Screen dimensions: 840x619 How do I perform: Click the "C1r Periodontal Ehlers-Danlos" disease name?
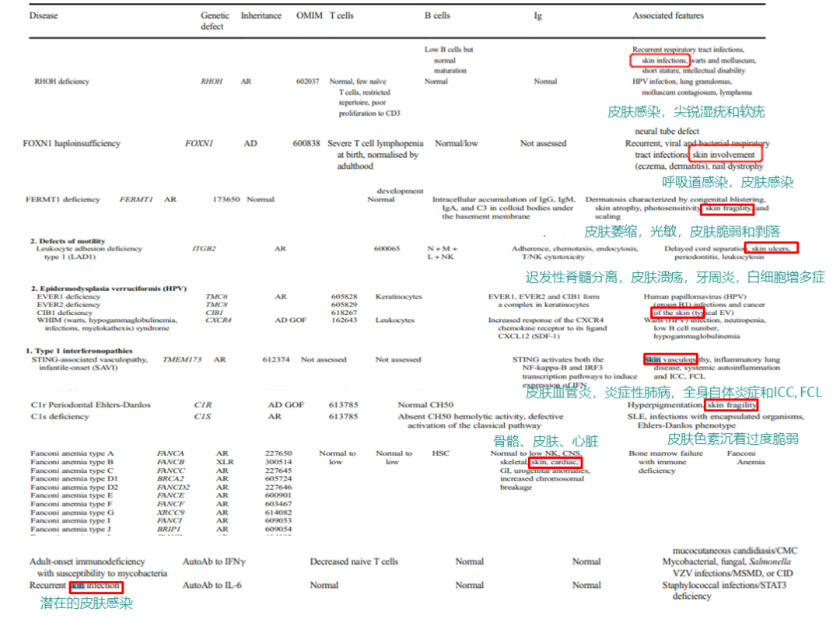91,405
